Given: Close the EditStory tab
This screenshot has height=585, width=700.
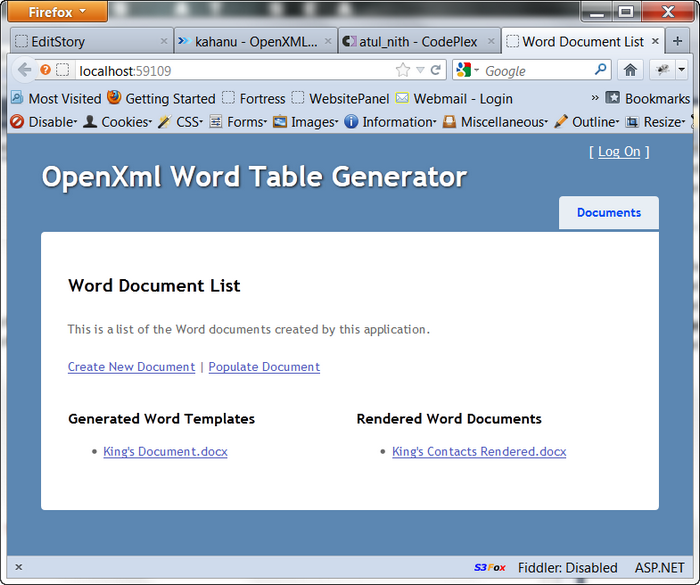Looking at the screenshot, I should (163, 42).
